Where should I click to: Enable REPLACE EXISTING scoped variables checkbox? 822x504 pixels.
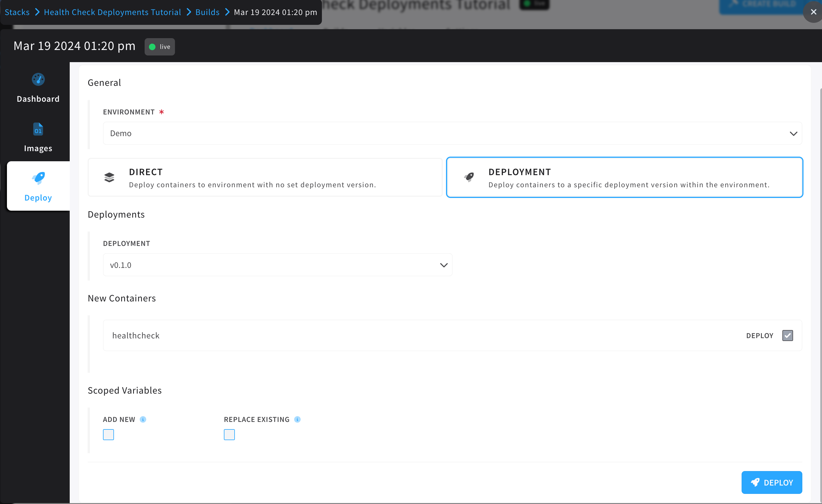coord(230,435)
